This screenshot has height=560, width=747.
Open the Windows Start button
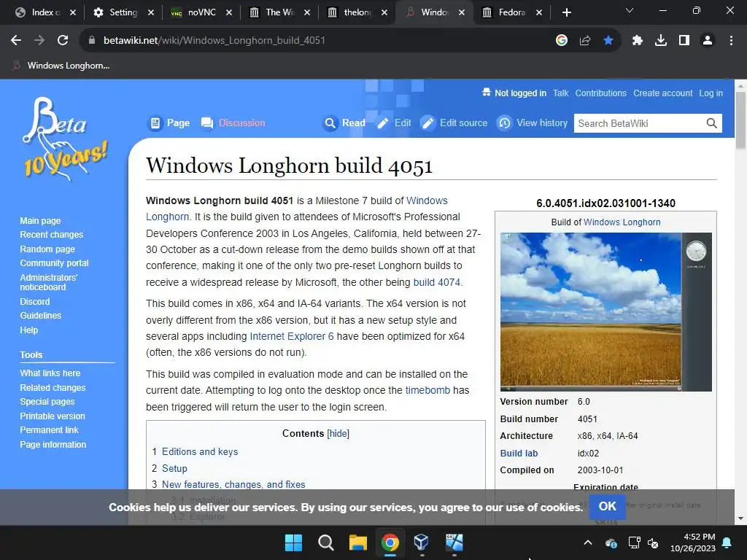click(293, 542)
